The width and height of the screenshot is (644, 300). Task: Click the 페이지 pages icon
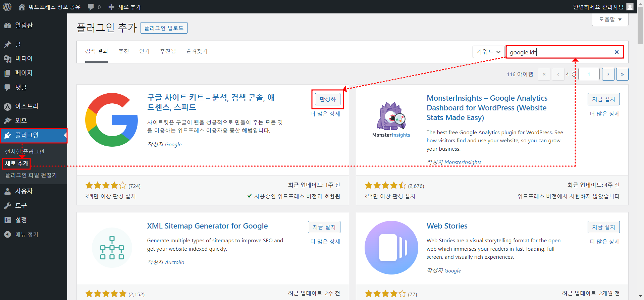[x=7, y=73]
